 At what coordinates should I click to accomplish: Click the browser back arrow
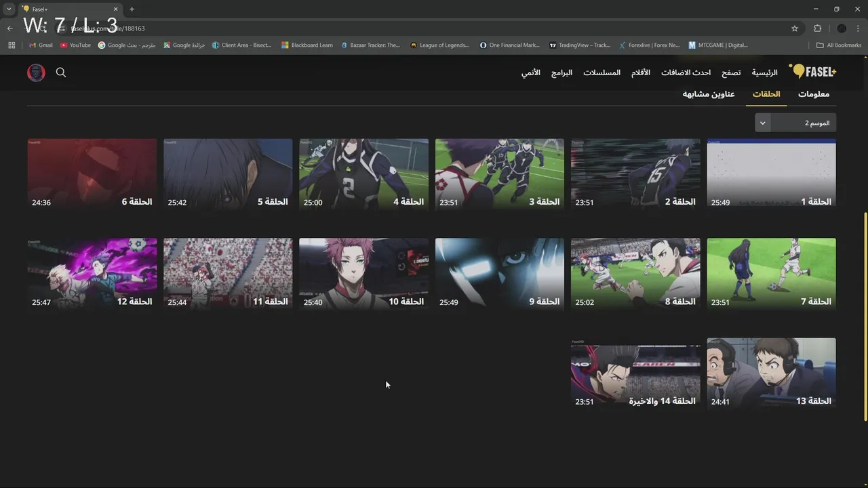[x=9, y=28]
